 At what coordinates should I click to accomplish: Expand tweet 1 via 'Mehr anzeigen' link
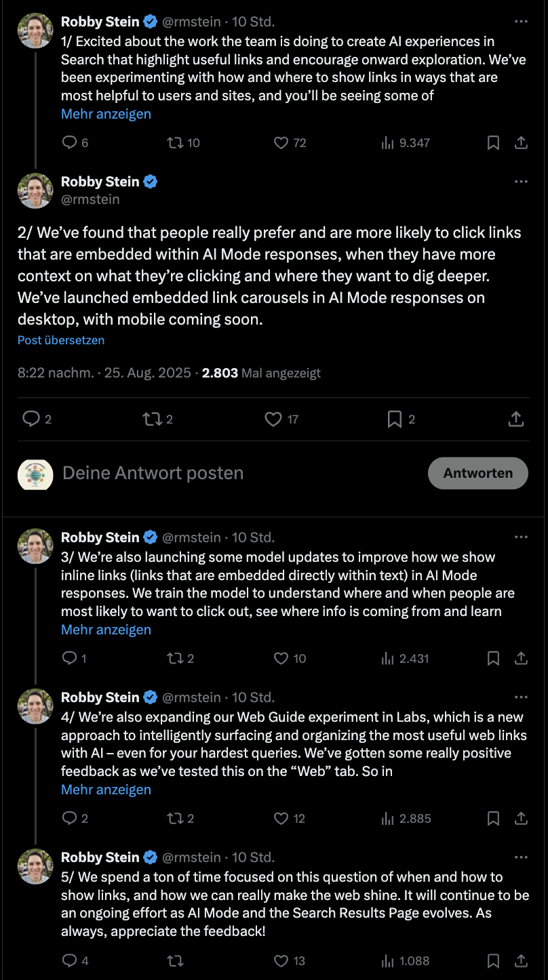coord(106,114)
